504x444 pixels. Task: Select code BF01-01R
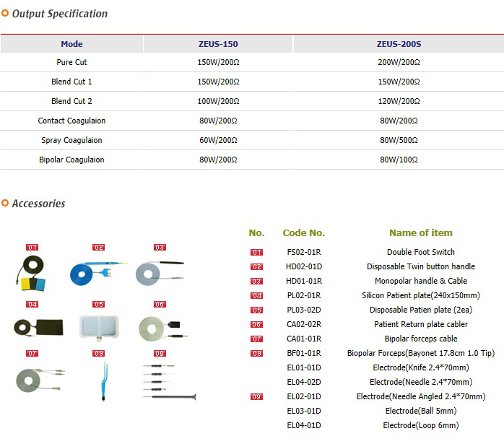coord(304,354)
